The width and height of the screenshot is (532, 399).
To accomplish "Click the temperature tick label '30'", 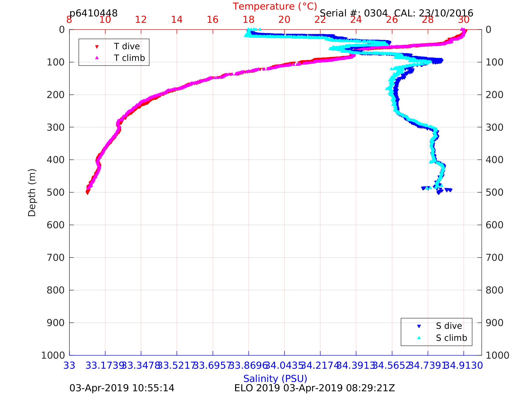I will (464, 20).
